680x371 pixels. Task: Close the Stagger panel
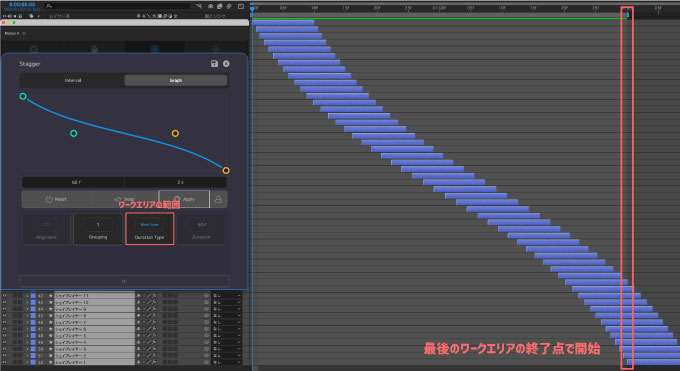(x=226, y=63)
